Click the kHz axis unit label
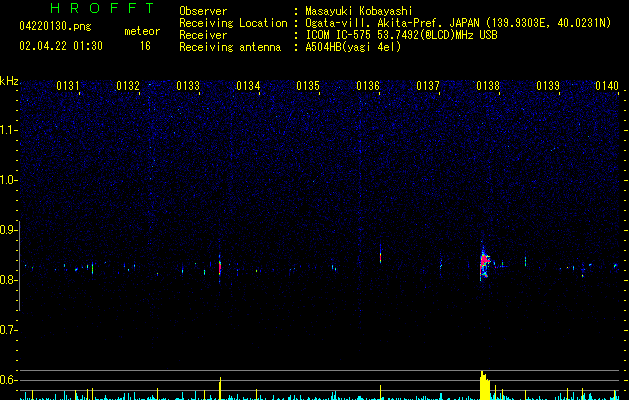Image resolution: width=629 pixels, height=400 pixels. click(x=9, y=81)
